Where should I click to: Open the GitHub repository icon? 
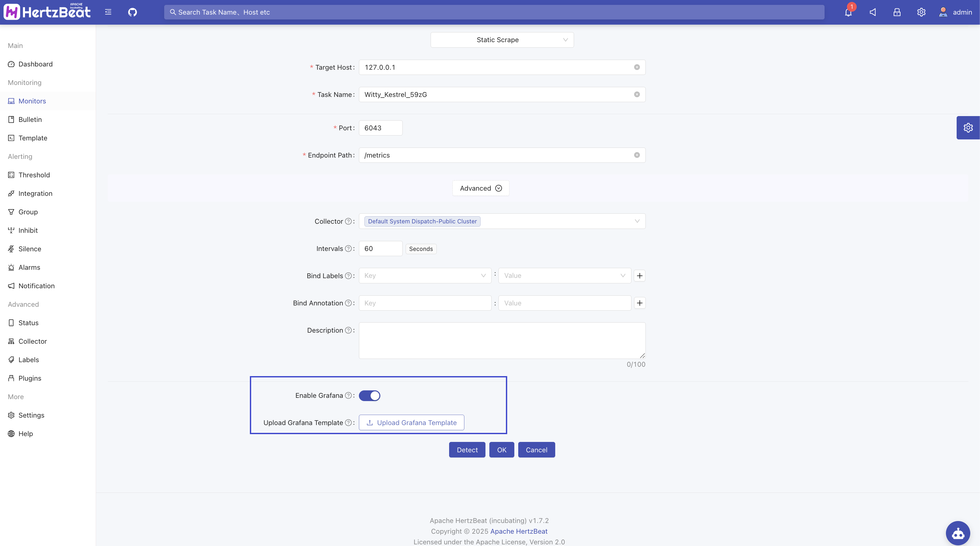132,12
